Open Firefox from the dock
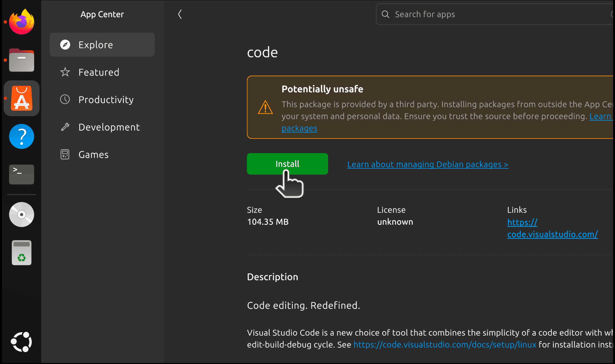 [x=21, y=22]
